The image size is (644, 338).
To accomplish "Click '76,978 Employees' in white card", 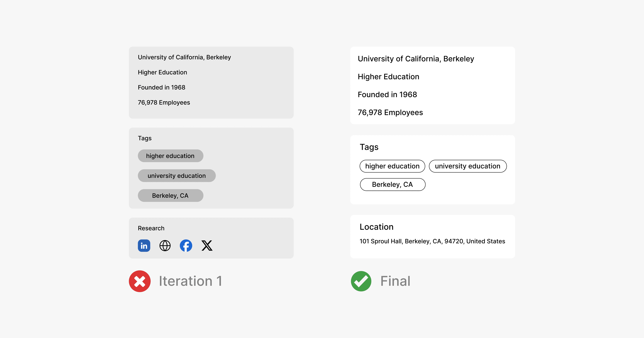I will tap(390, 113).
